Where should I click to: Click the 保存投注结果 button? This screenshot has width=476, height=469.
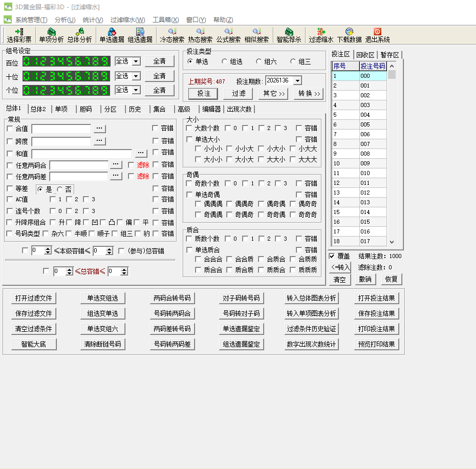[x=376, y=313]
